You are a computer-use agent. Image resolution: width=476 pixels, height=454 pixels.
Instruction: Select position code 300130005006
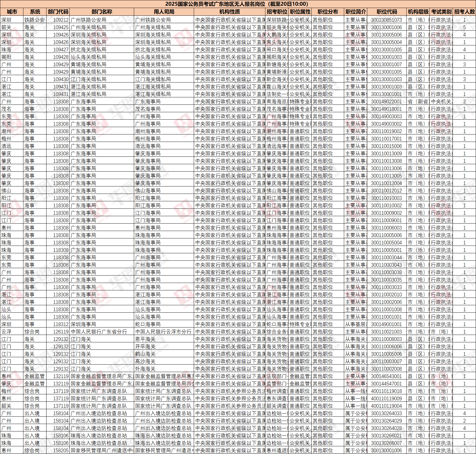tap(386, 35)
